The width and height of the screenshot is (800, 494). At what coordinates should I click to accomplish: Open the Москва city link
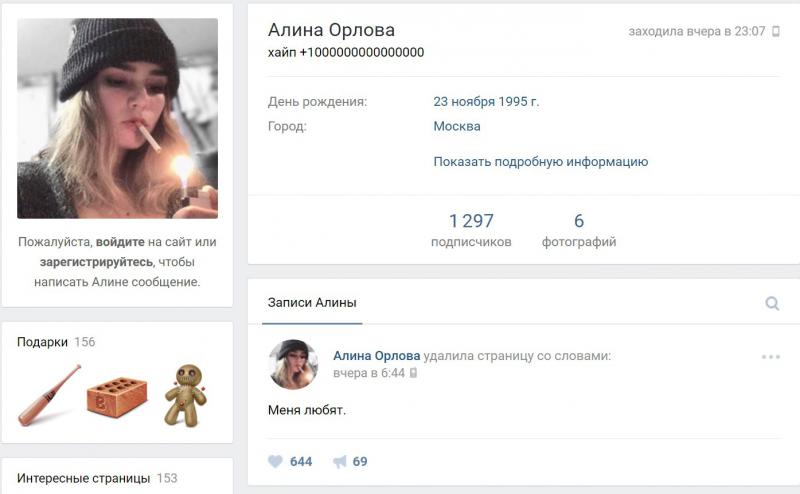[x=457, y=126]
